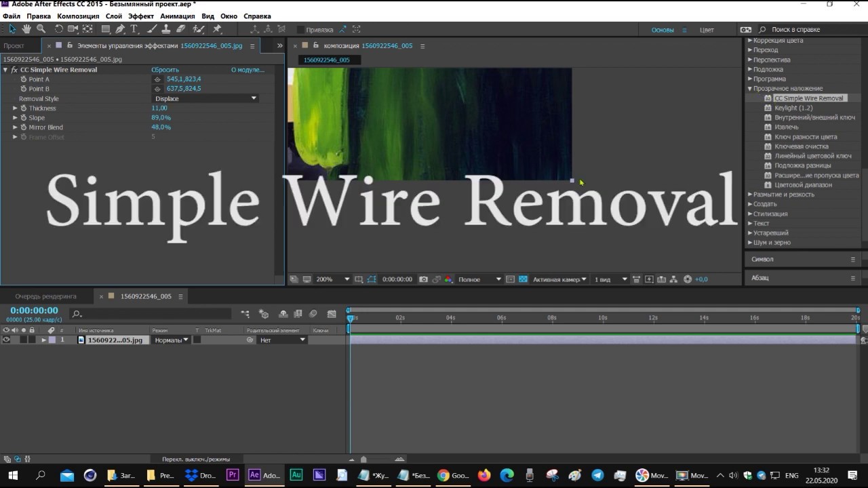
Task: Toggle transparency grid in viewer
Action: point(523,279)
